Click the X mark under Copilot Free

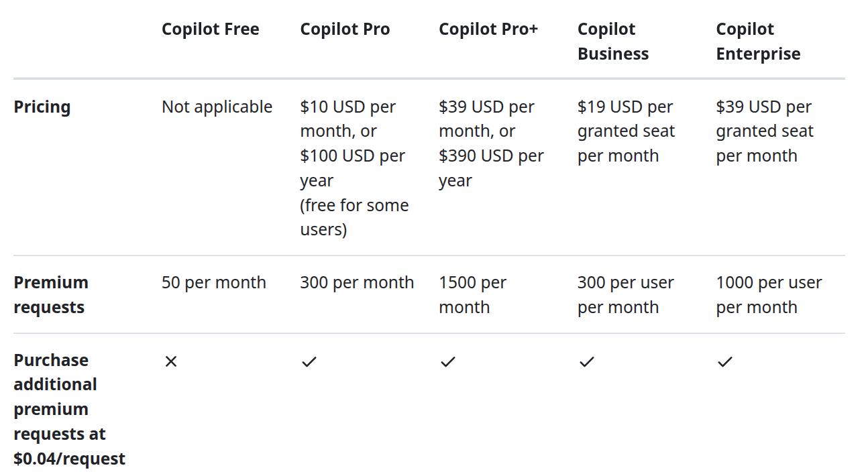(171, 362)
